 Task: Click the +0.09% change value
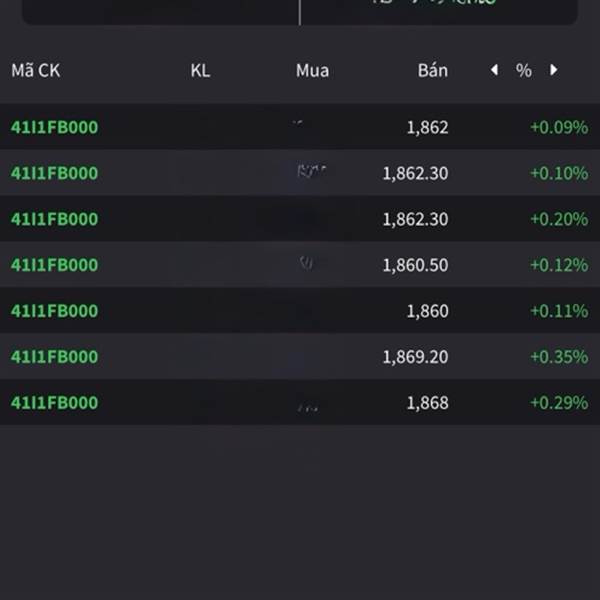558,127
